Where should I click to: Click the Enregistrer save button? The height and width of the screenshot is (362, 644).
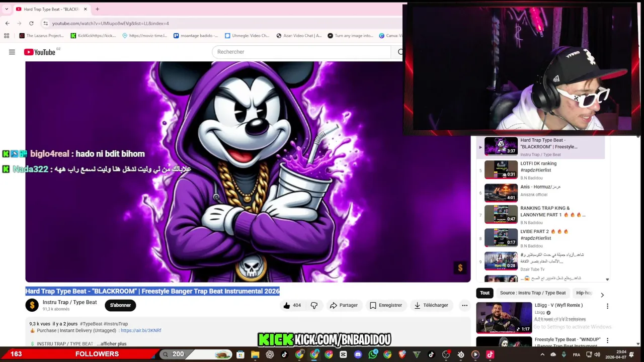pyautogui.click(x=385, y=305)
